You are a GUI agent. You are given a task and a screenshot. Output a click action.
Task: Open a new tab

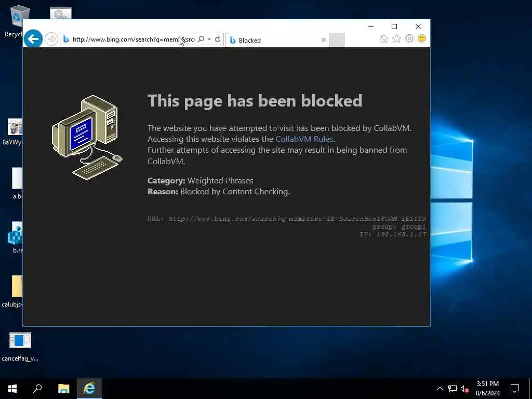tap(337, 40)
